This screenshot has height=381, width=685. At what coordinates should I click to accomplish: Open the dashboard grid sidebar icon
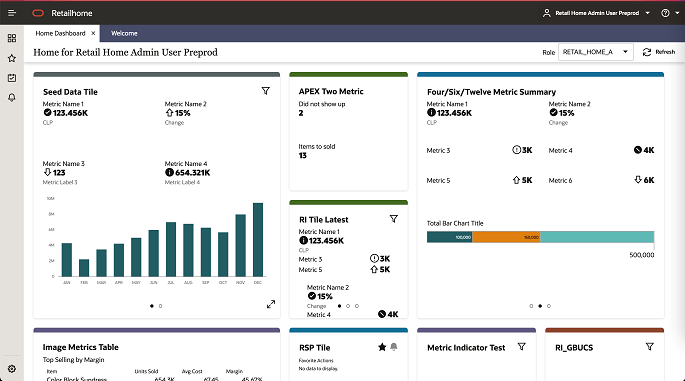[12, 38]
